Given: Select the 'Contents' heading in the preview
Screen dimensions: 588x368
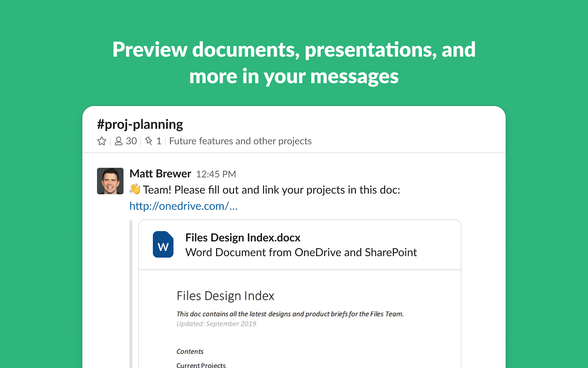Looking at the screenshot, I should coord(190,351).
